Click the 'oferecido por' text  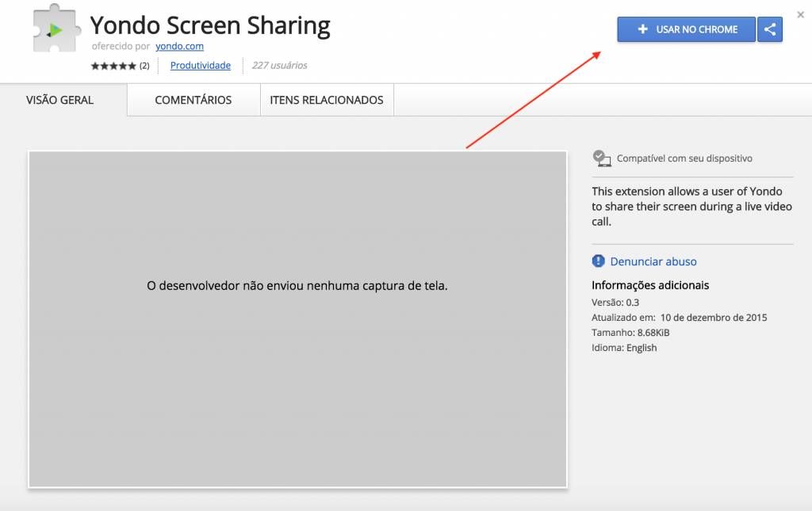click(121, 46)
